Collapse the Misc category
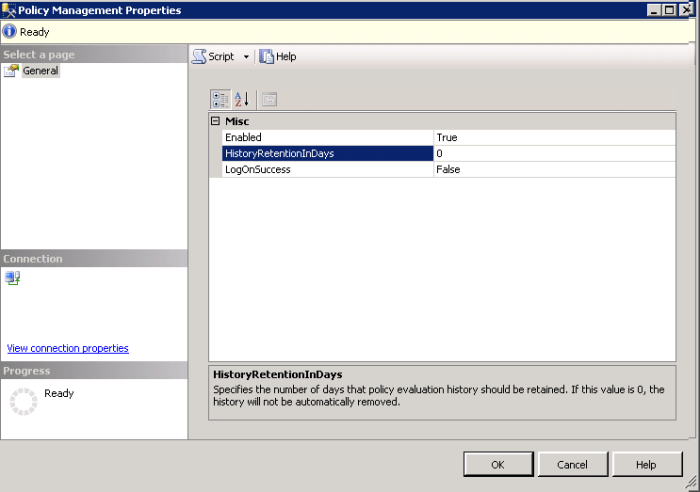Image resolution: width=700 pixels, height=492 pixels. 215,121
